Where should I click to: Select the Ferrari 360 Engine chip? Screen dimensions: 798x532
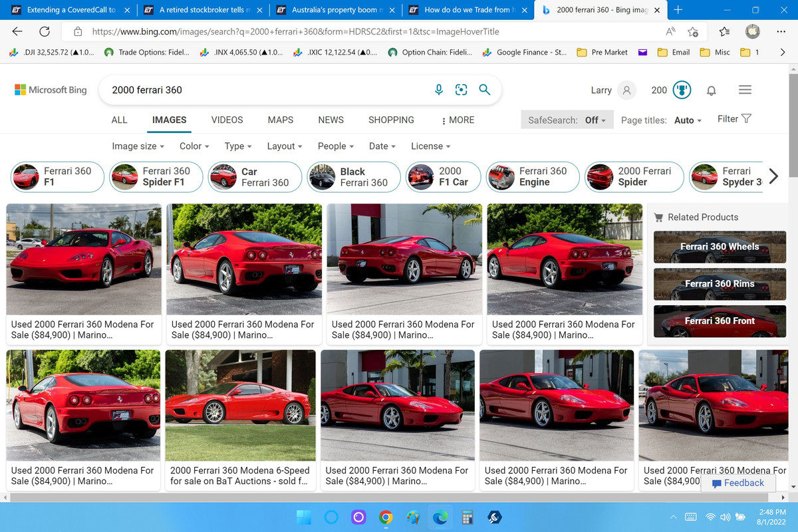tap(533, 177)
